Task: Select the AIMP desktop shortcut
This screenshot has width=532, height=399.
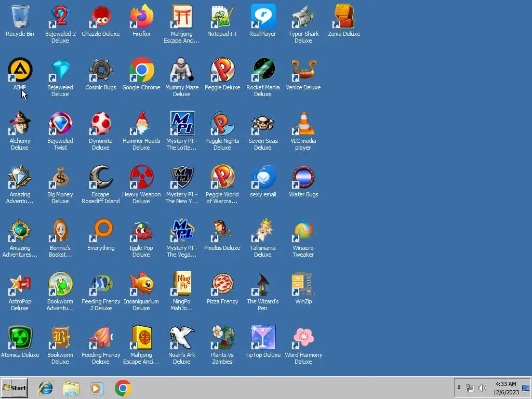Action: click(20, 70)
